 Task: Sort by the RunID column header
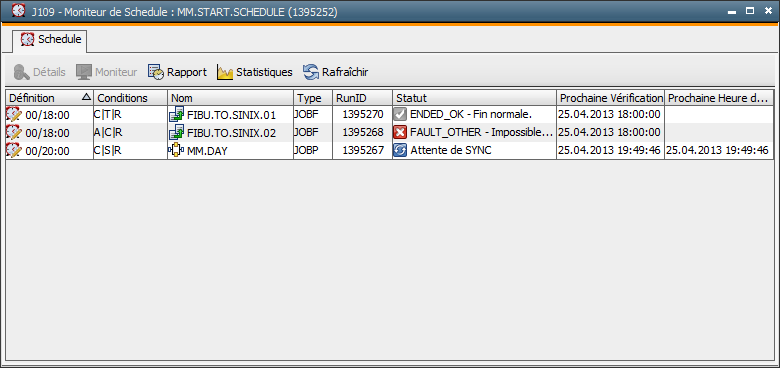pyautogui.click(x=362, y=98)
